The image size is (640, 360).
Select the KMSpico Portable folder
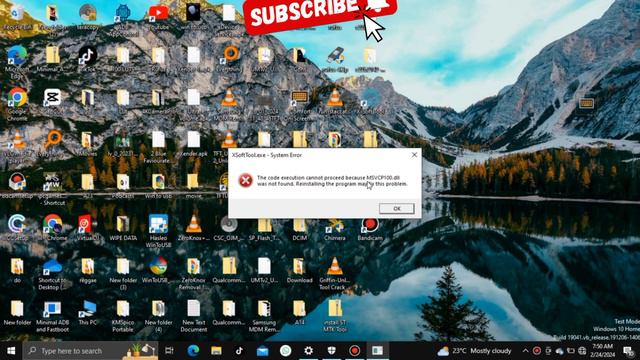[123, 316]
